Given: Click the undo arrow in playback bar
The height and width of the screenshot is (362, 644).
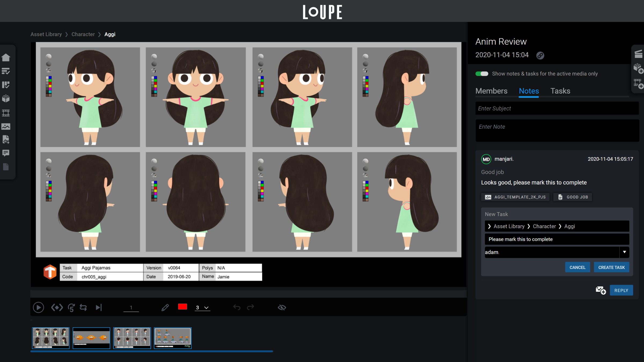Looking at the screenshot, I should coord(237,307).
